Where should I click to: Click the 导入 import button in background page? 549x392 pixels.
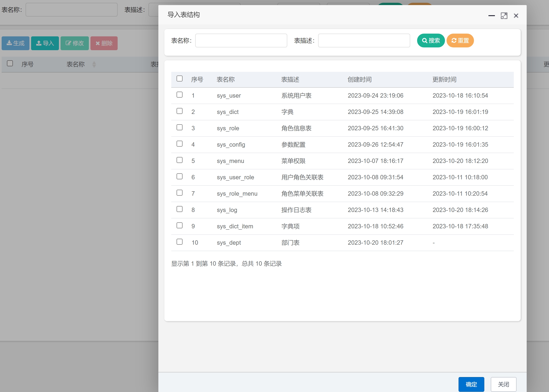[x=45, y=43]
